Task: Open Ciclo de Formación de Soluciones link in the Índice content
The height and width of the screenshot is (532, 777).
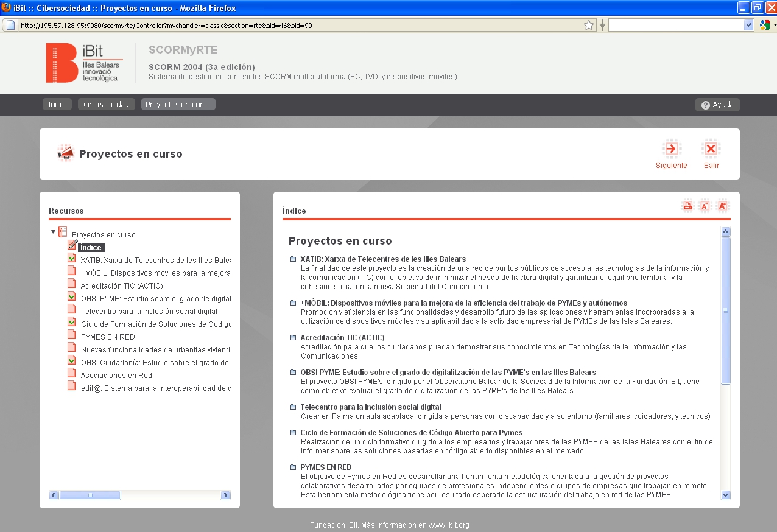Action: point(412,433)
